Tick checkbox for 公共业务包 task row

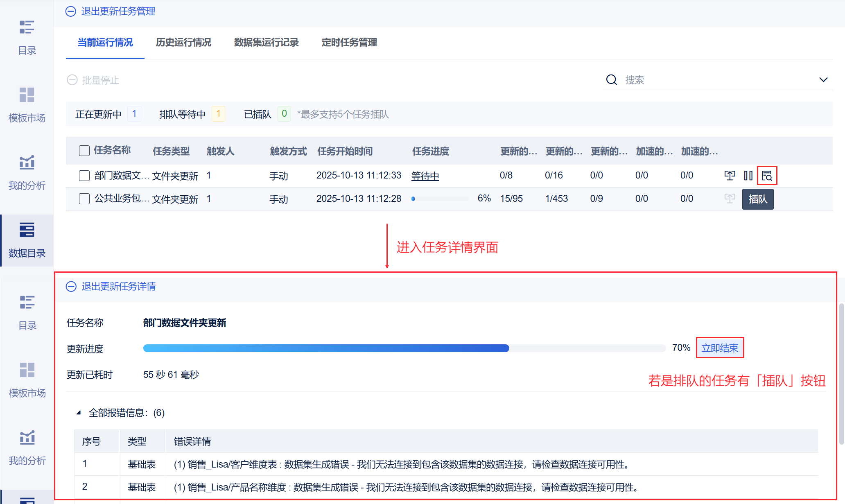(84, 199)
